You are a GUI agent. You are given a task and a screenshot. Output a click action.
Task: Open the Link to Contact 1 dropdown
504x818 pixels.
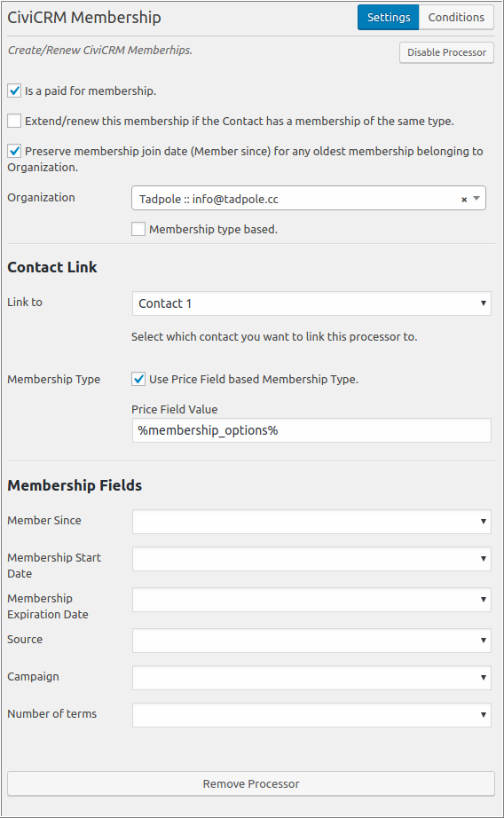point(311,303)
